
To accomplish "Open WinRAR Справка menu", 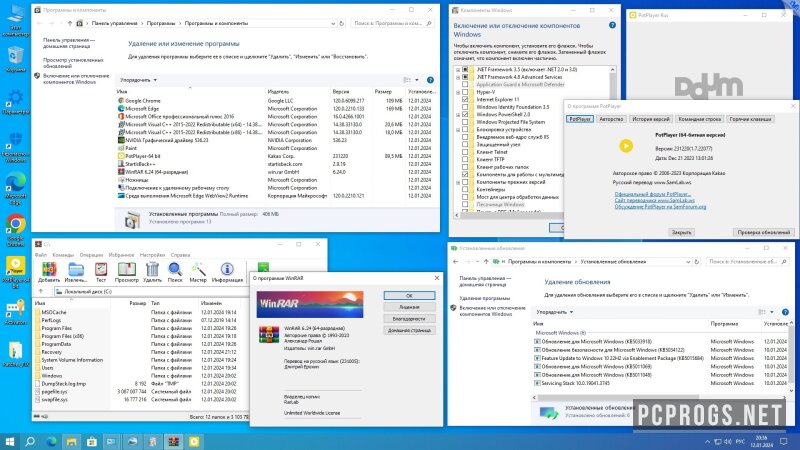I will tap(180, 255).
